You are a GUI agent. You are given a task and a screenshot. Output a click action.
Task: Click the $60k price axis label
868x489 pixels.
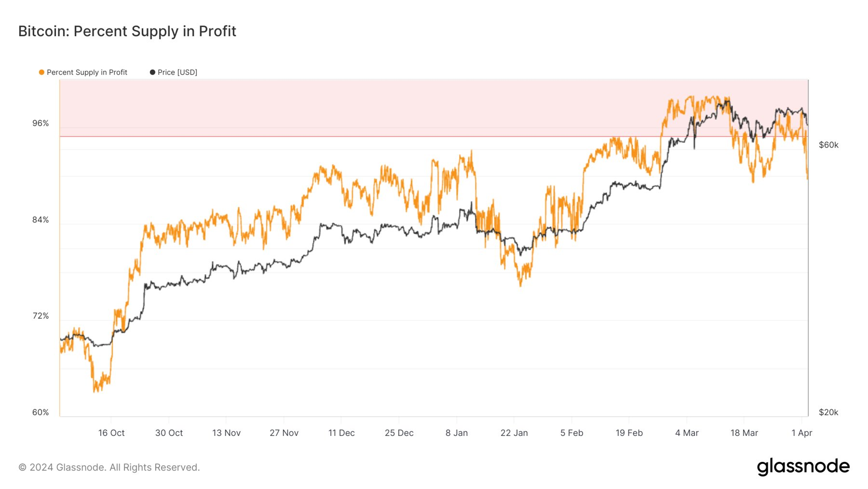coord(828,145)
